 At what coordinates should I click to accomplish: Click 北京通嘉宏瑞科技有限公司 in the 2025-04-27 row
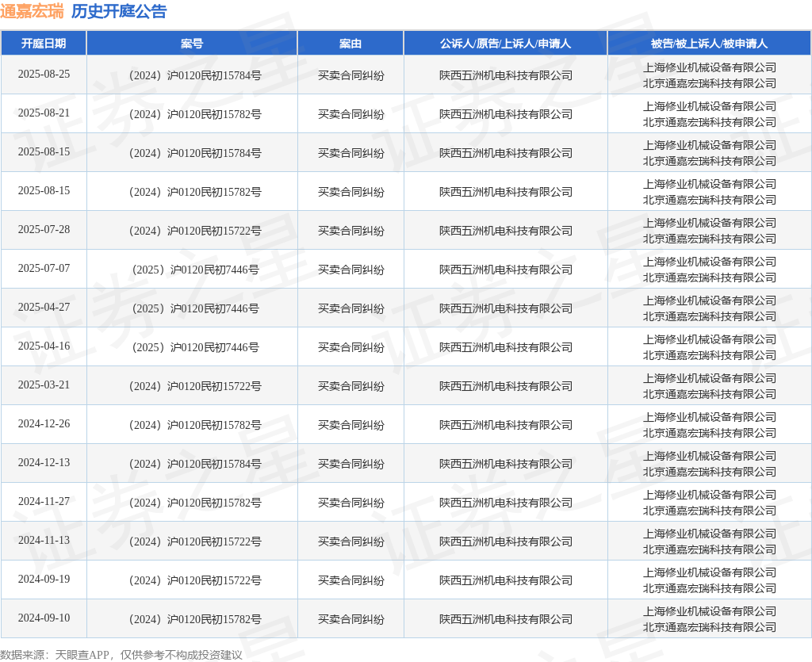tap(710, 316)
